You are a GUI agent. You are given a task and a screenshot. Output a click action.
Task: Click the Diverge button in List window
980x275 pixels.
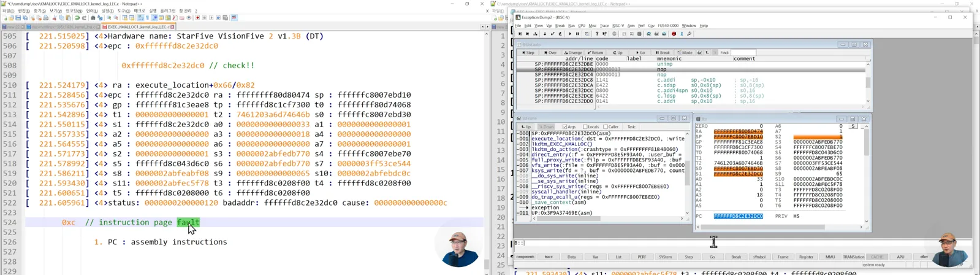click(573, 53)
